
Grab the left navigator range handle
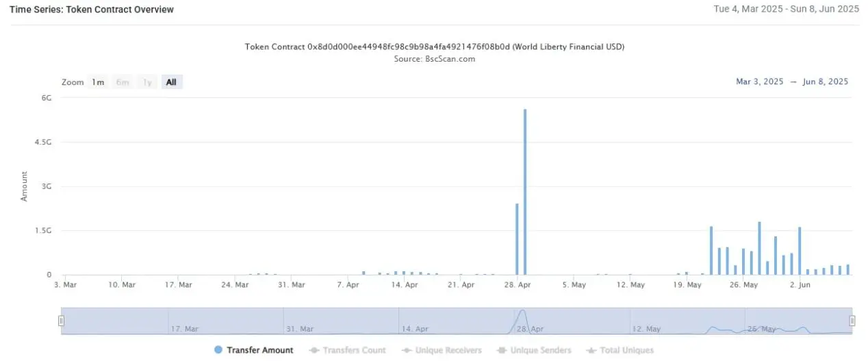click(61, 321)
